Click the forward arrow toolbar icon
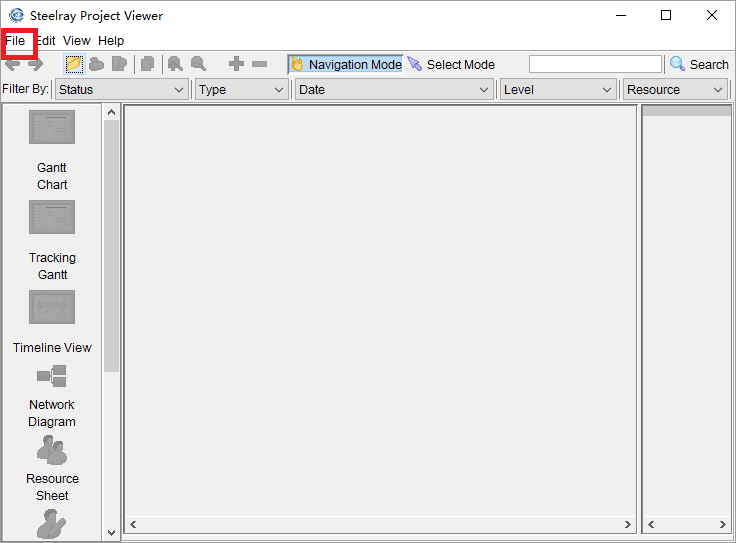The width and height of the screenshot is (736, 543). (x=35, y=64)
